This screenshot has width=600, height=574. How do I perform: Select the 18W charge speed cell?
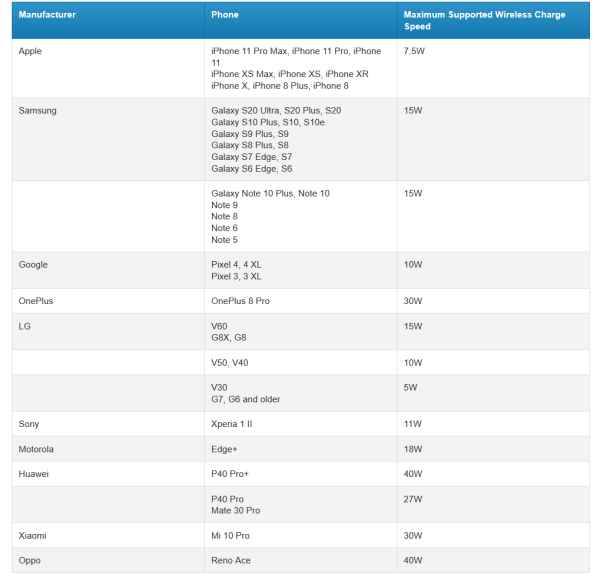pyautogui.click(x=493, y=449)
